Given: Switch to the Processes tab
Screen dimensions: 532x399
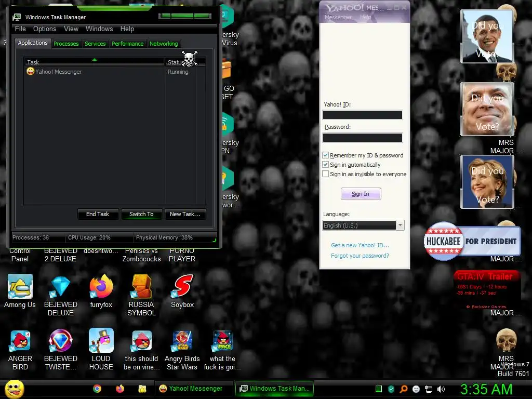Looking at the screenshot, I should tap(66, 44).
